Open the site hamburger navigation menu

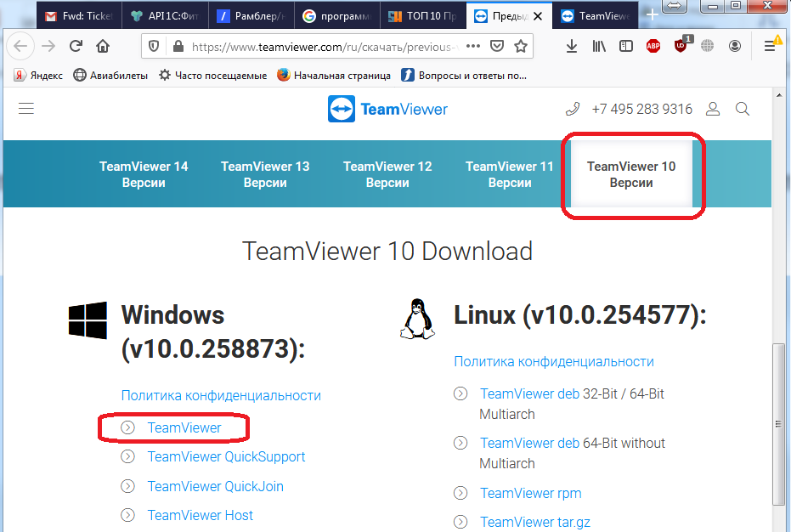[x=26, y=109]
